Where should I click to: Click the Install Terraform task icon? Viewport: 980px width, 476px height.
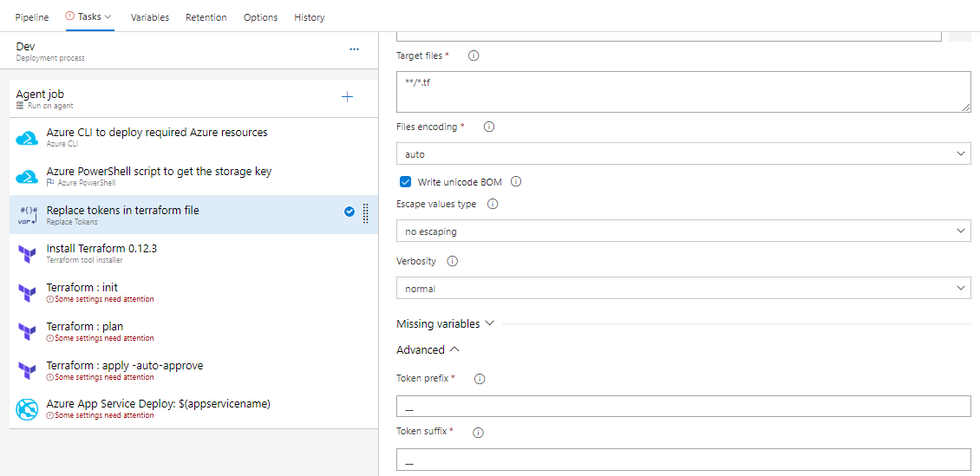point(28,254)
